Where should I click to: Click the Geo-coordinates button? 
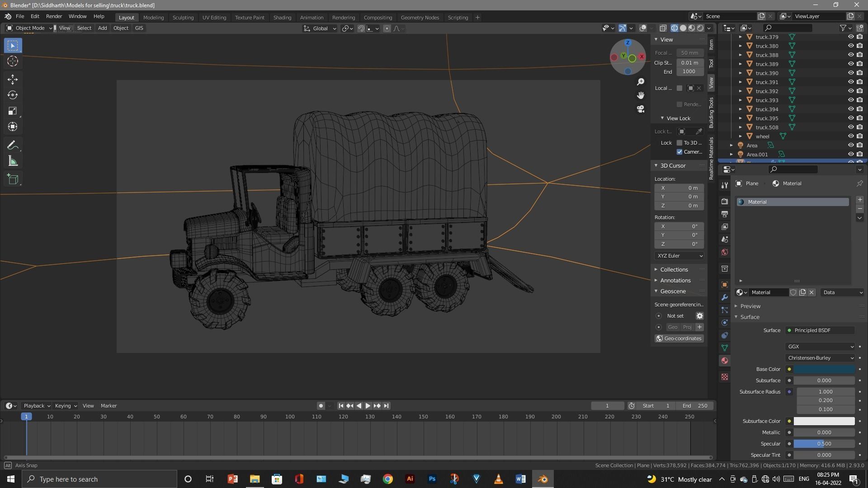point(679,338)
